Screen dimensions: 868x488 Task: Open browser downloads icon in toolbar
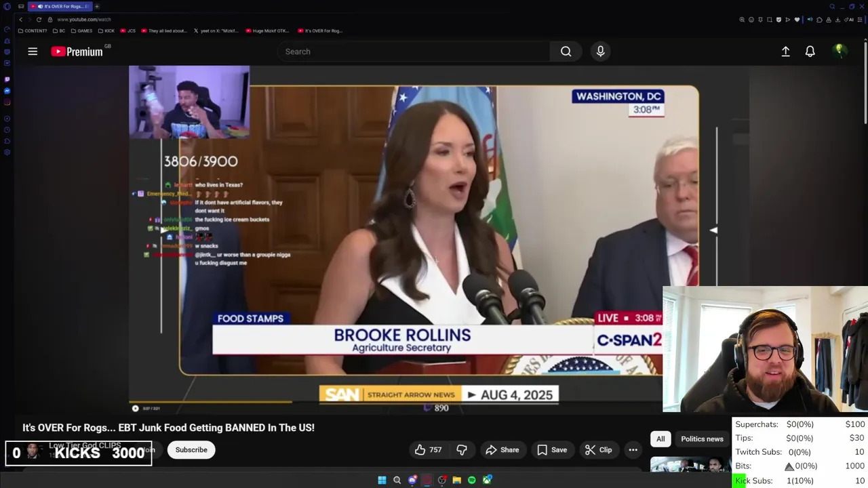(837, 20)
